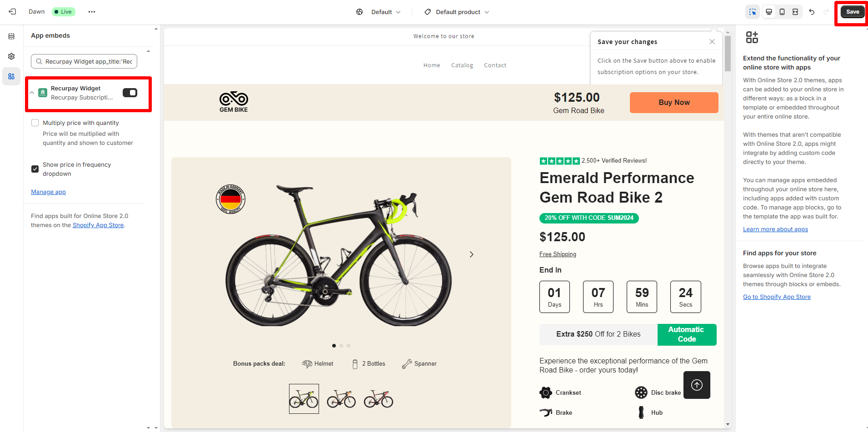Disable the Recurpay Widget toggle
Screen dimensions: 868x432
coord(130,93)
